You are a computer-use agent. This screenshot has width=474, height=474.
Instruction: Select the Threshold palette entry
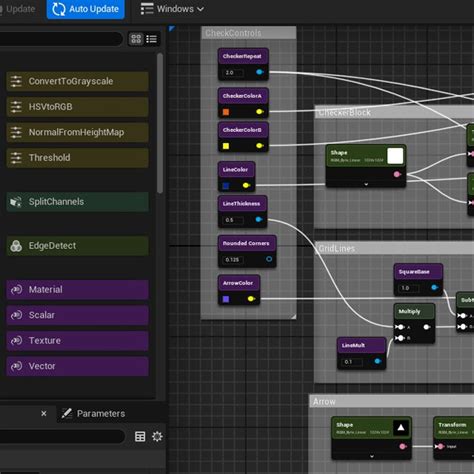(x=77, y=158)
